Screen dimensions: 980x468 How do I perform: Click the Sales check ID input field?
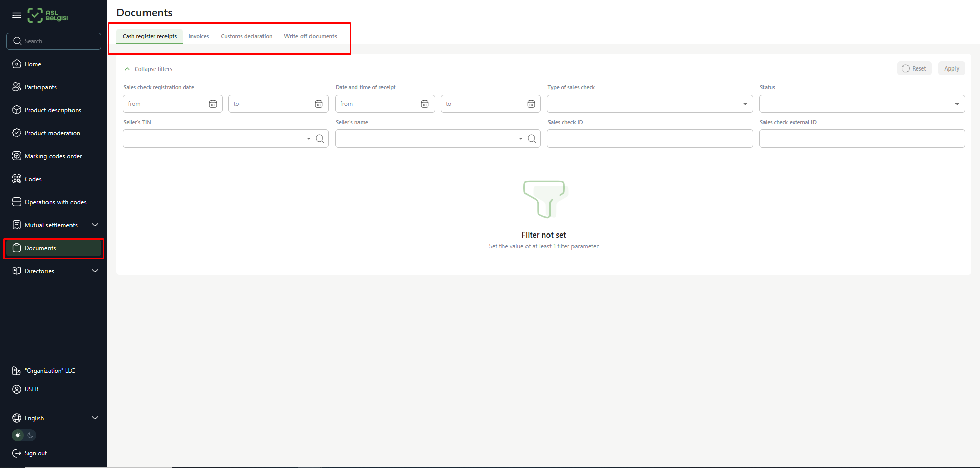tap(650, 138)
